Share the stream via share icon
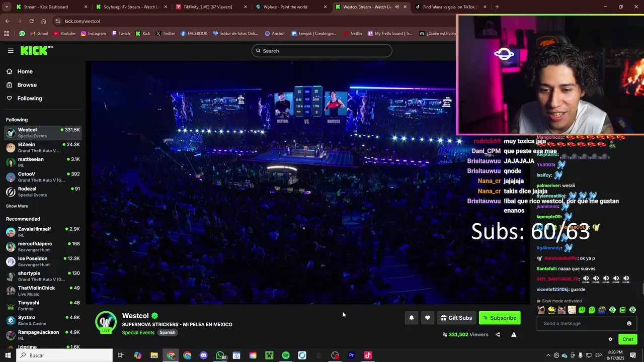 [x=498, y=334]
